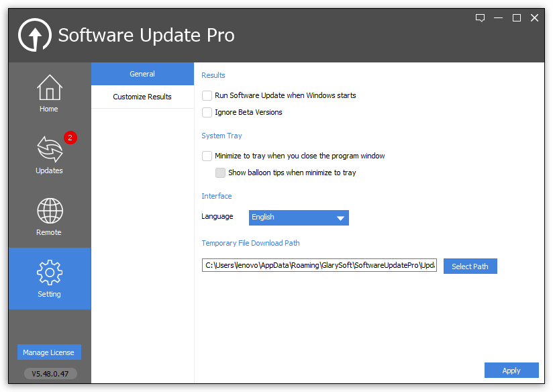Select the Setting gear icon
The width and height of the screenshot is (553, 392).
pyautogui.click(x=50, y=273)
